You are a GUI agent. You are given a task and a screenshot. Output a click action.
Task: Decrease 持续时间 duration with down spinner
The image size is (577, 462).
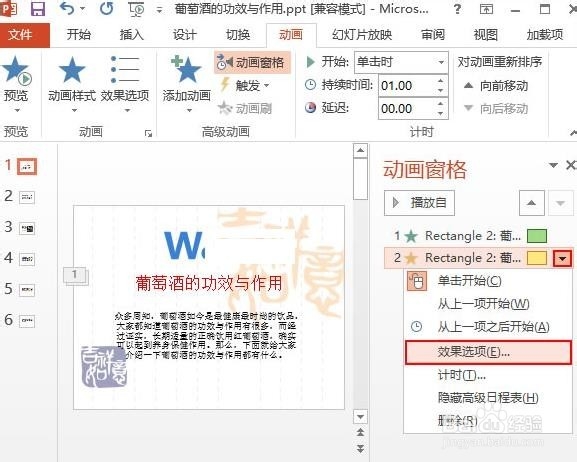[x=440, y=91]
